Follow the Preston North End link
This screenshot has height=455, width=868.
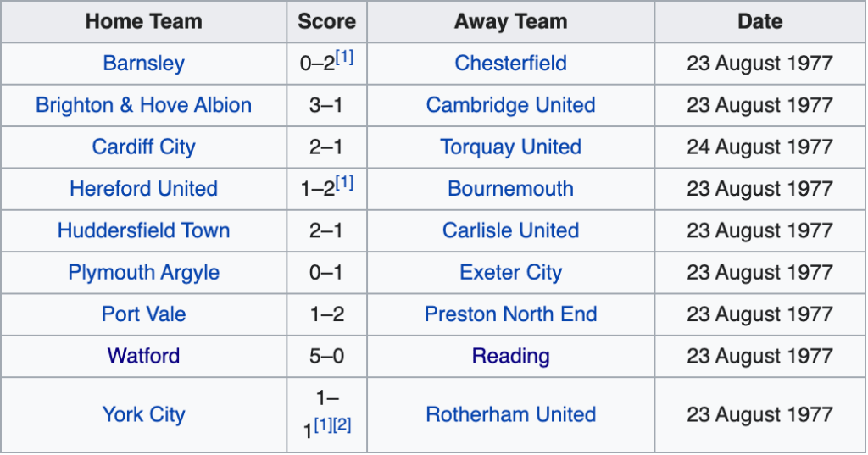(510, 314)
